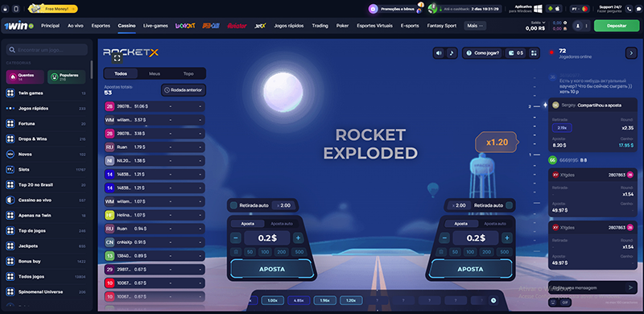This screenshot has width=644, height=314.
Task: Set left bet to 100 preset
Action: coord(266,252)
